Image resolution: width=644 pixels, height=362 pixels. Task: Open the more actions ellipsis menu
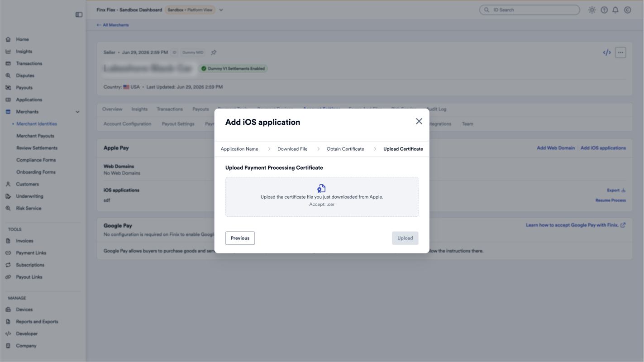[620, 52]
